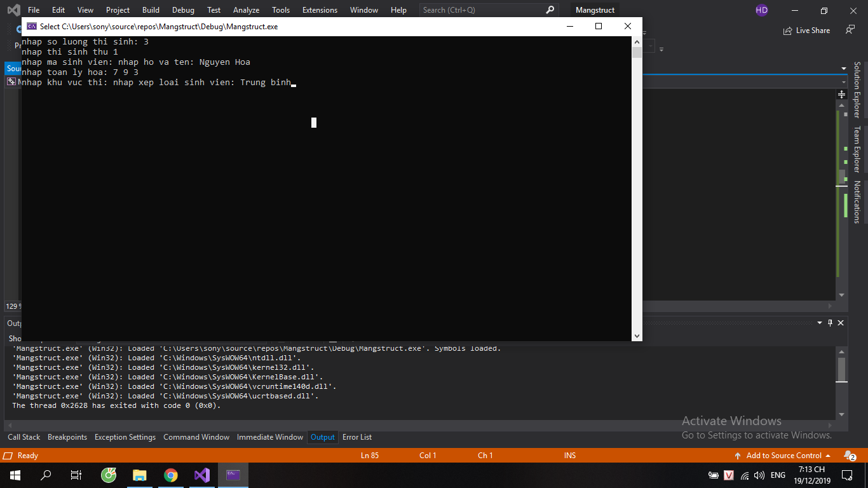Open the Output panel window position dropdown
The height and width of the screenshot is (488, 868).
coord(818,323)
